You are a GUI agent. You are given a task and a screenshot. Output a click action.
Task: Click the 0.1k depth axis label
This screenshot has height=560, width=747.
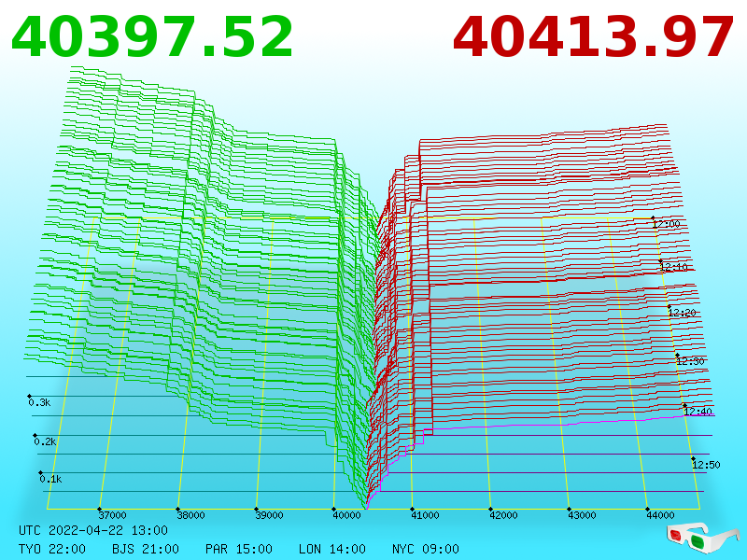pyautogui.click(x=51, y=479)
